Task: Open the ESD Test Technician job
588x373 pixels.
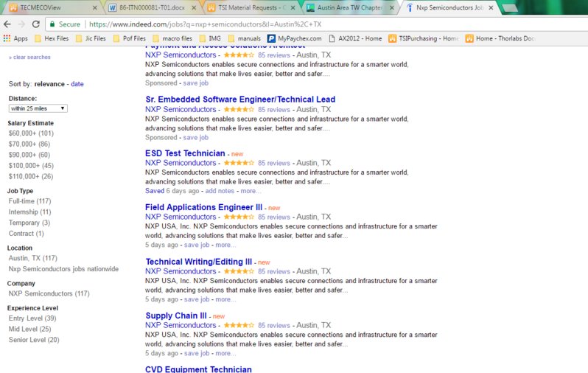Action: point(185,153)
